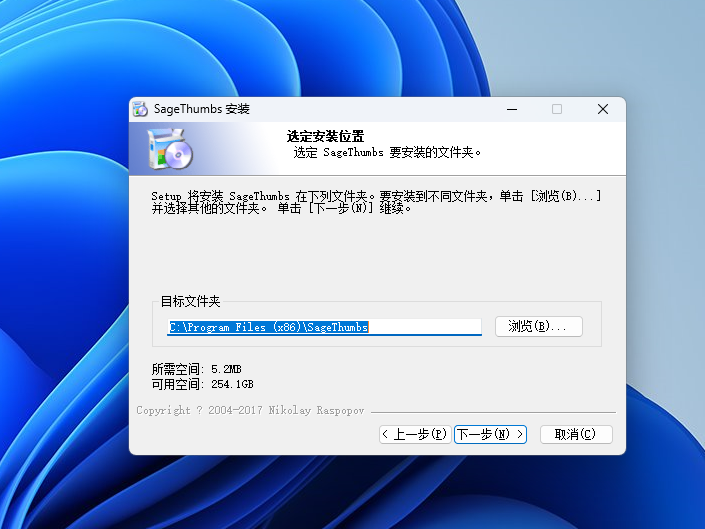Click the 选定 SageThumbs 要安装的文件夹 subtitle
Viewport: 705px width, 529px height.
[x=387, y=153]
